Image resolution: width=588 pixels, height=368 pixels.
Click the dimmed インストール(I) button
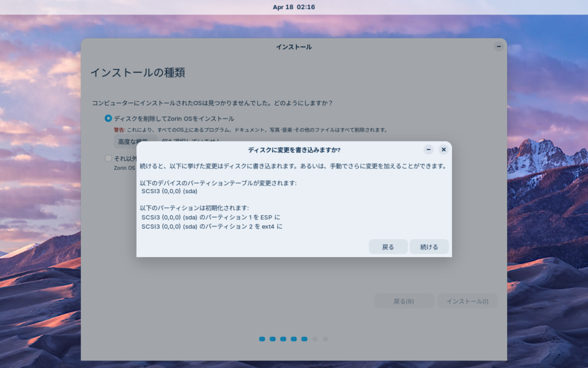point(467,301)
